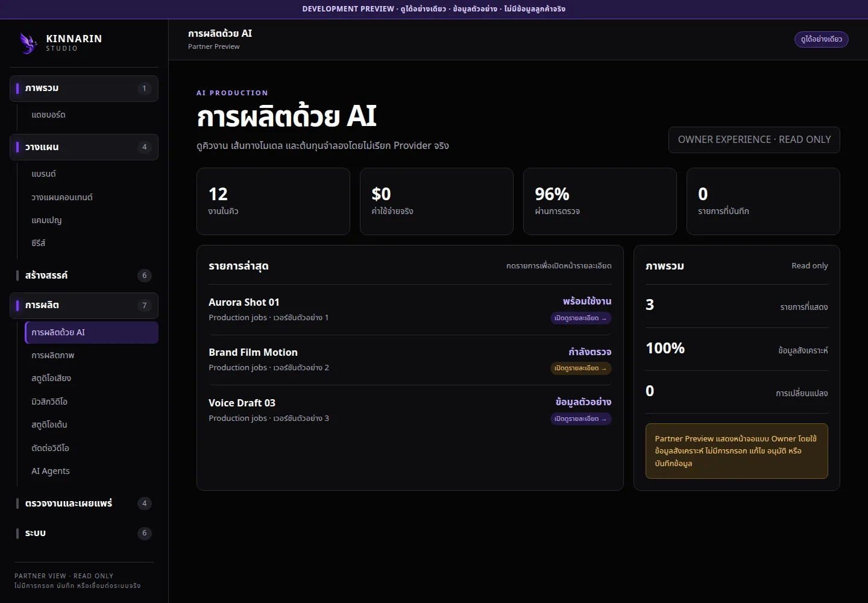
Task: Go to AI Agents
Action: pyautogui.click(x=91, y=471)
